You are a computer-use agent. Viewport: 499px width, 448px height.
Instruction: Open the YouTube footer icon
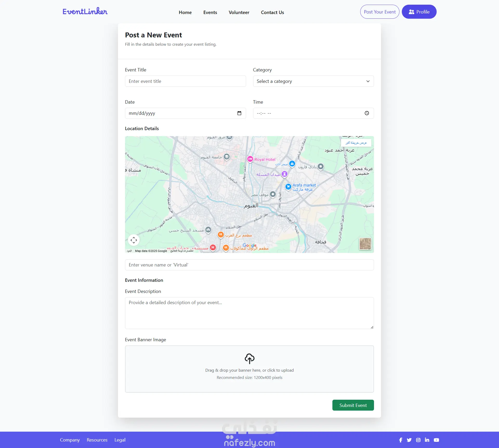point(436,440)
